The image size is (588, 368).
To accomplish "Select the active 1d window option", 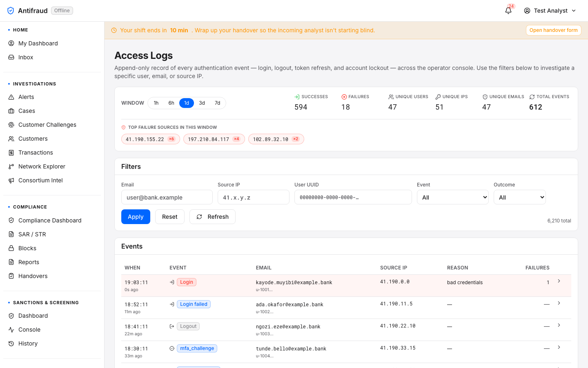I will tap(187, 103).
